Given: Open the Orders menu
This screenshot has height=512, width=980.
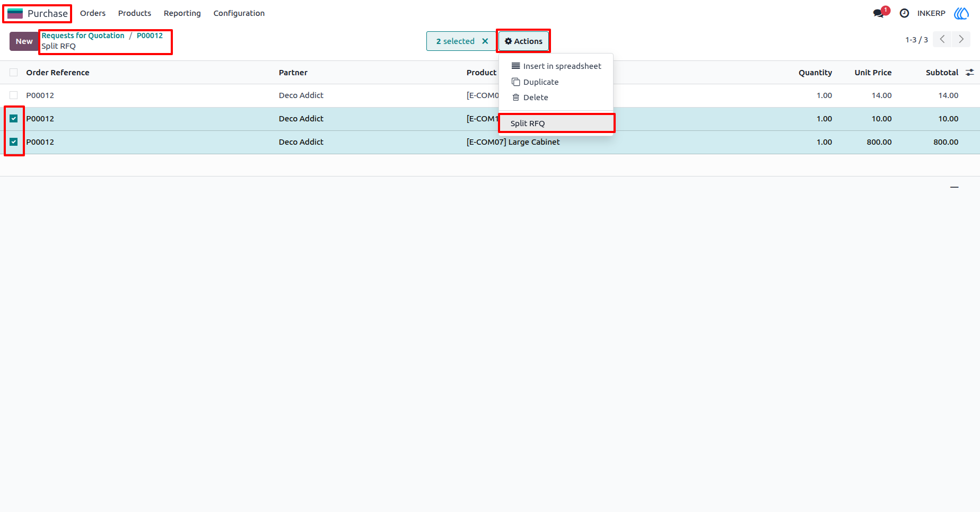Looking at the screenshot, I should (93, 13).
